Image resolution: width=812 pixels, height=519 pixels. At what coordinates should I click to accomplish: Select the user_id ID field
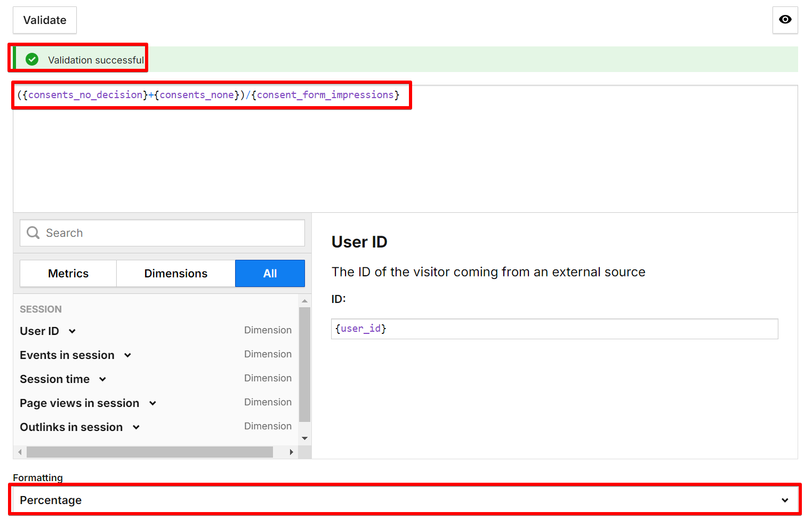(x=554, y=329)
